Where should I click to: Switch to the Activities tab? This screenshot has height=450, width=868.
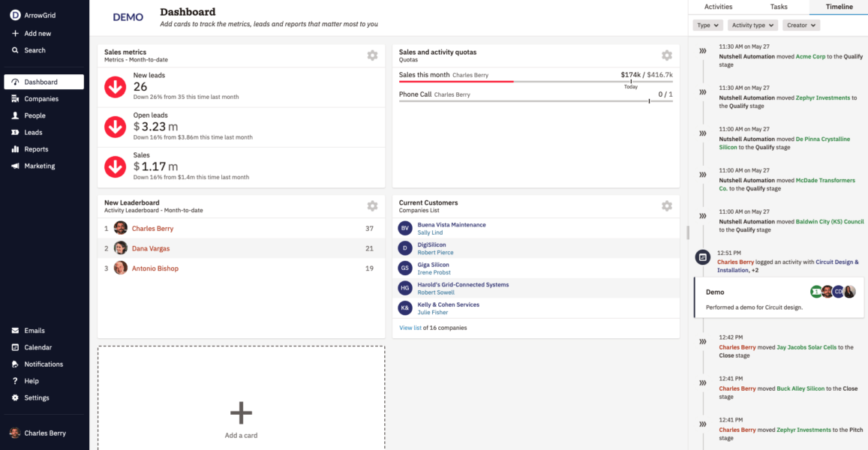point(718,7)
